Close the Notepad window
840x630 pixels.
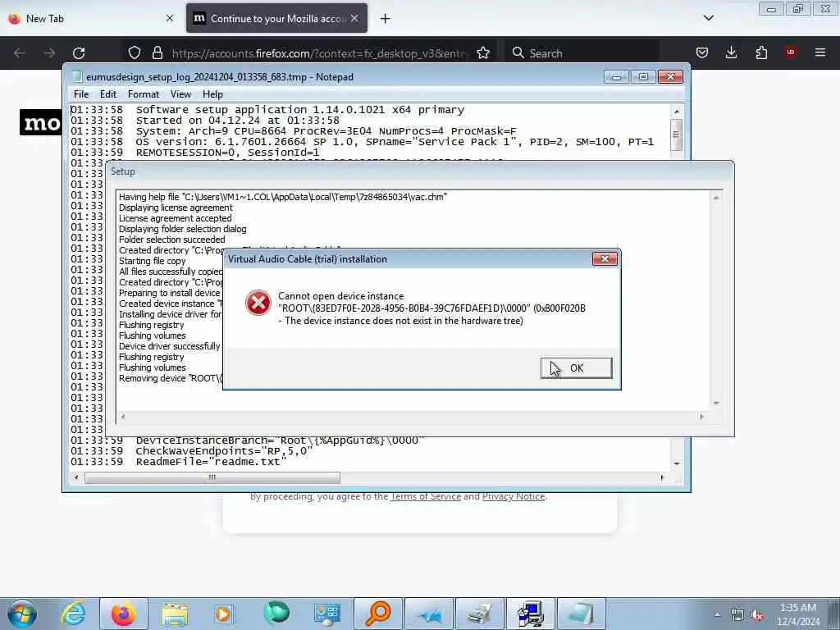(x=671, y=77)
